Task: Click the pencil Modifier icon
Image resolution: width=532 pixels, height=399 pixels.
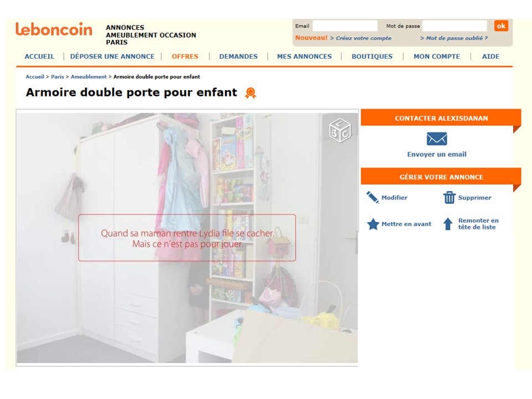Action: (372, 197)
